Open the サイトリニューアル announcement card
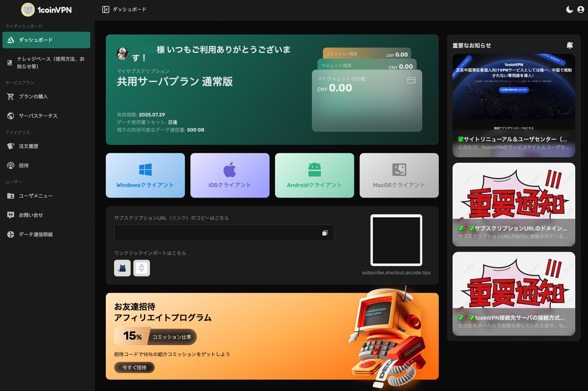This screenshot has height=391, width=588. pyautogui.click(x=514, y=105)
